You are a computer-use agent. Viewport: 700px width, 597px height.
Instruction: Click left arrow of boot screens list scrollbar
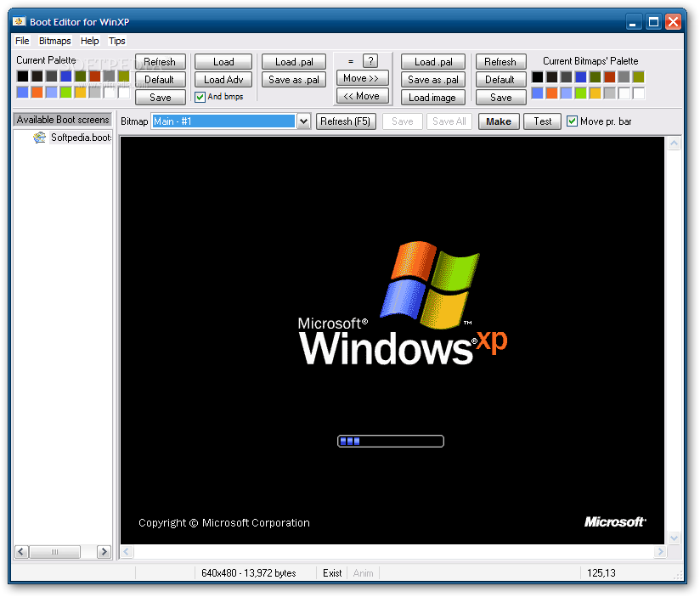pyautogui.click(x=21, y=551)
